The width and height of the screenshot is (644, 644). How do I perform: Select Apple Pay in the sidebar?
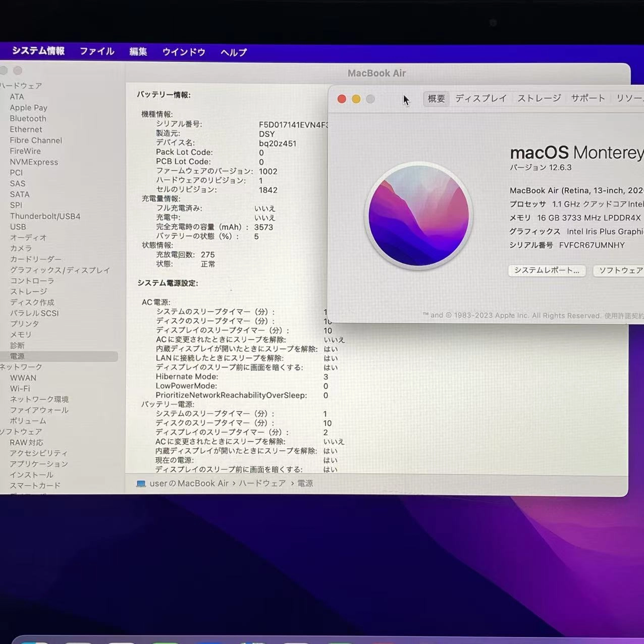pyautogui.click(x=29, y=108)
